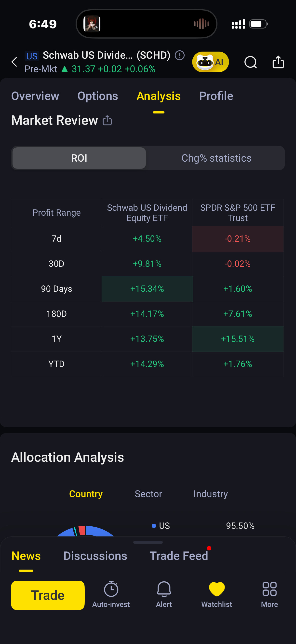Open the Trade Feed tab
296x644 pixels.
(179, 556)
